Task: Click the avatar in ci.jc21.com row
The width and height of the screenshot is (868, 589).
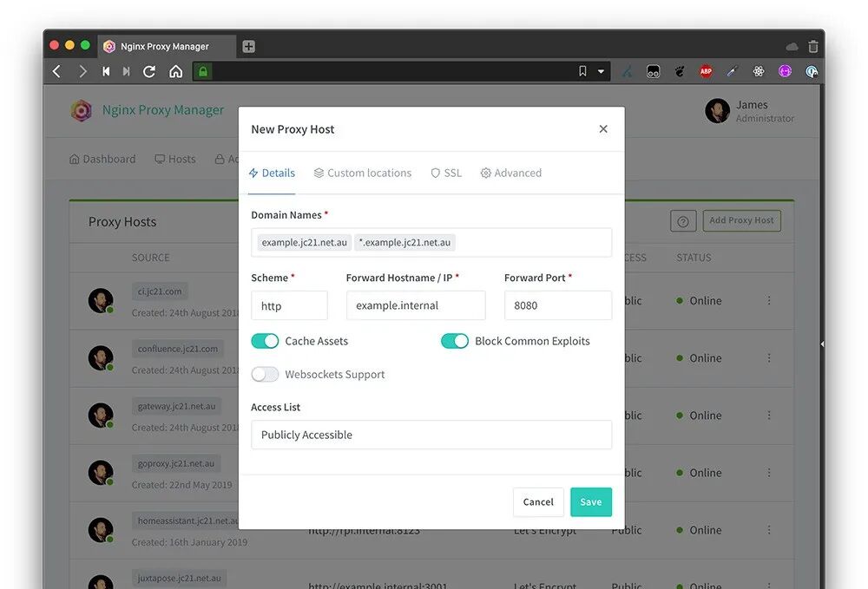Action: [101, 300]
